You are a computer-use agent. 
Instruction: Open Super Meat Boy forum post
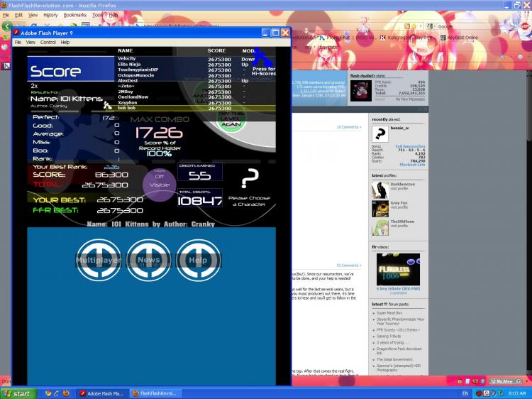(389, 313)
